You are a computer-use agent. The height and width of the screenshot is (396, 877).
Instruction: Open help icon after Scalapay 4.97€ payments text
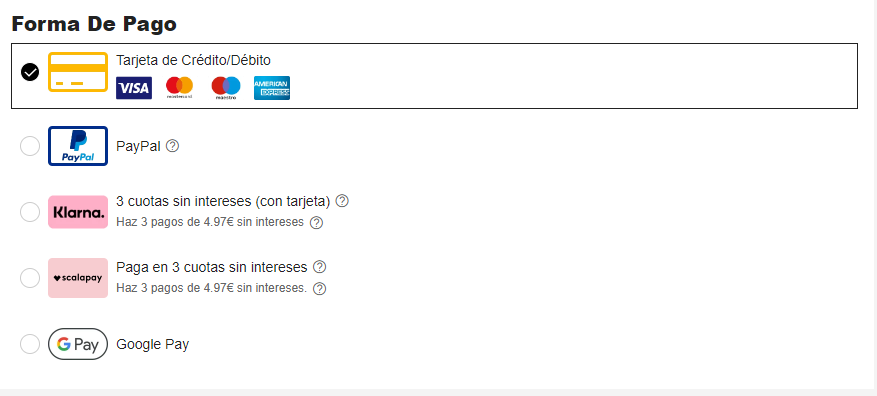coord(319,289)
